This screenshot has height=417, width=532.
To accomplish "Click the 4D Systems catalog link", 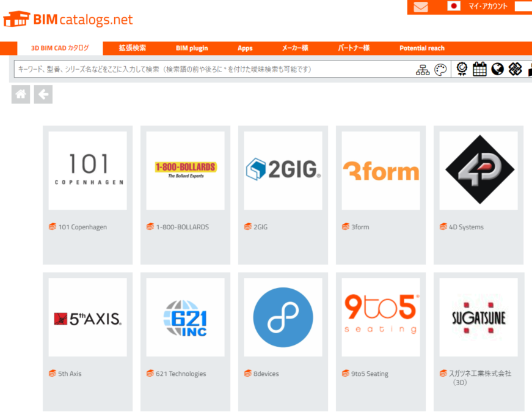I will tap(466, 227).
